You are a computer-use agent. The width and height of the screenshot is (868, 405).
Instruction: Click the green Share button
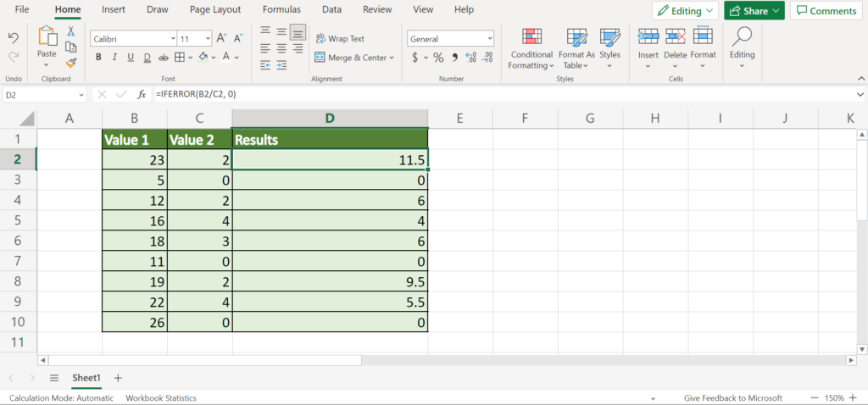[x=754, y=11]
